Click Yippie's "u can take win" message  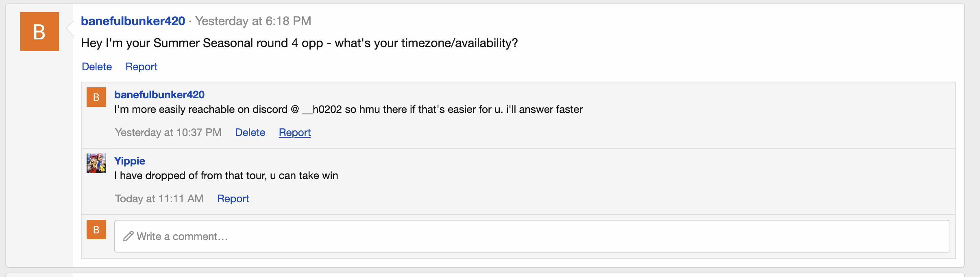tap(226, 175)
